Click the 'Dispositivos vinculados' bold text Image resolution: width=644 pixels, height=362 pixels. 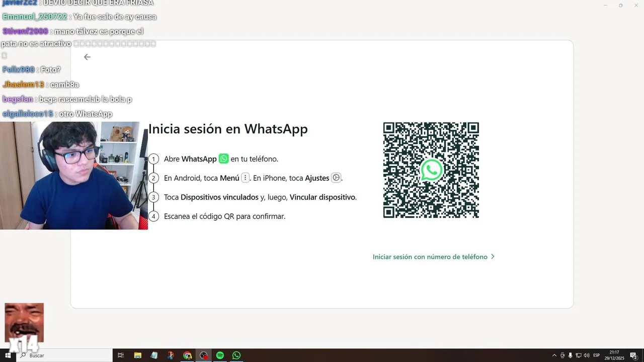[219, 197]
